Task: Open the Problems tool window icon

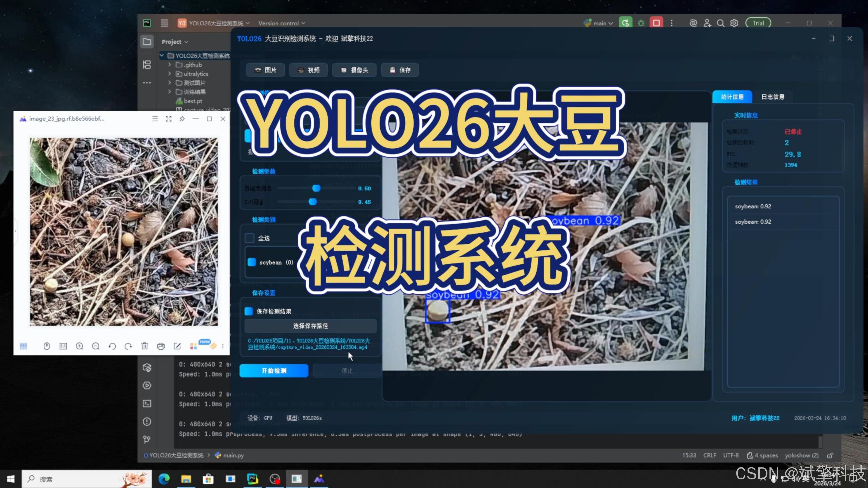Action: click(x=147, y=421)
